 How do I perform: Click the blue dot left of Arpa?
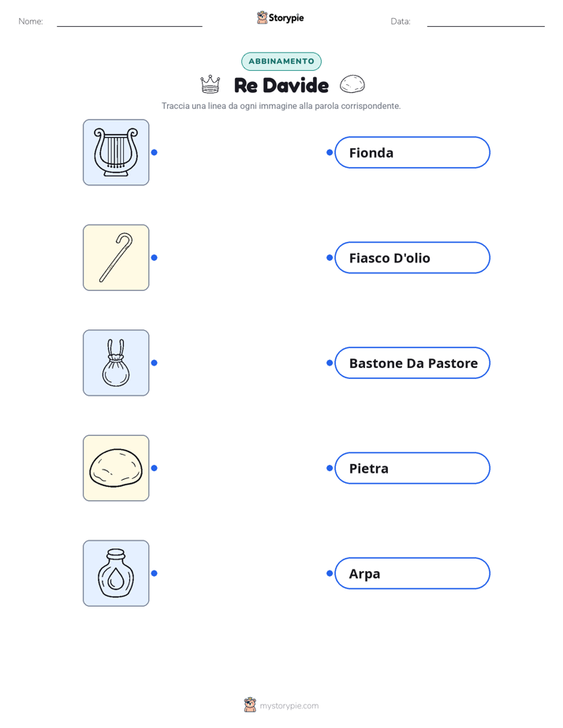point(330,573)
